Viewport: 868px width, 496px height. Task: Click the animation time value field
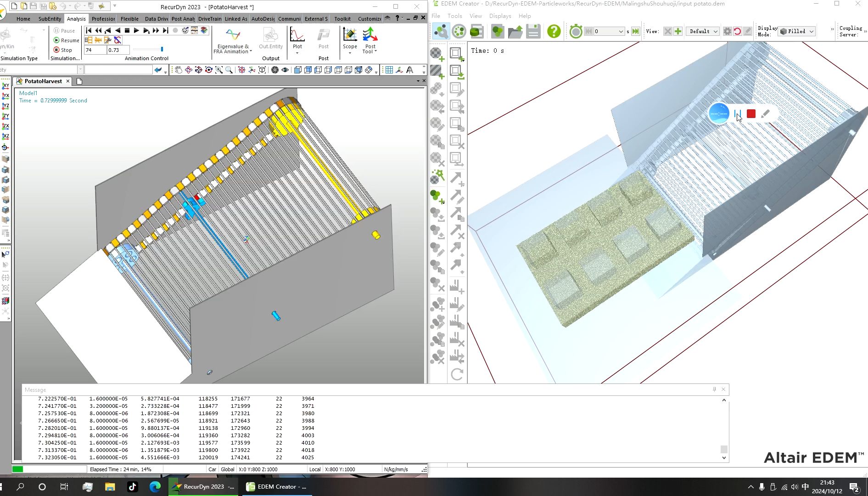click(118, 50)
